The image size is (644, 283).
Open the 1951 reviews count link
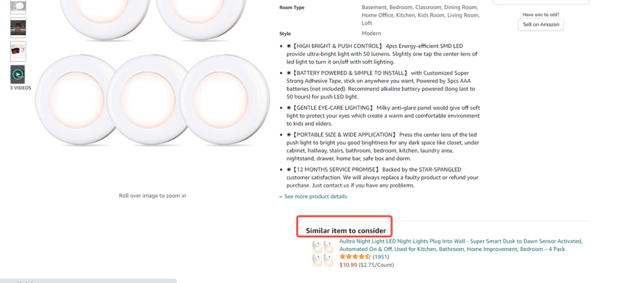pyautogui.click(x=381, y=257)
